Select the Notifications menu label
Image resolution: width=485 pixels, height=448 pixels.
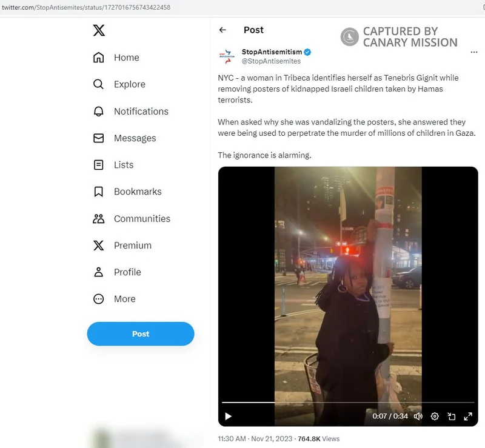pos(141,111)
